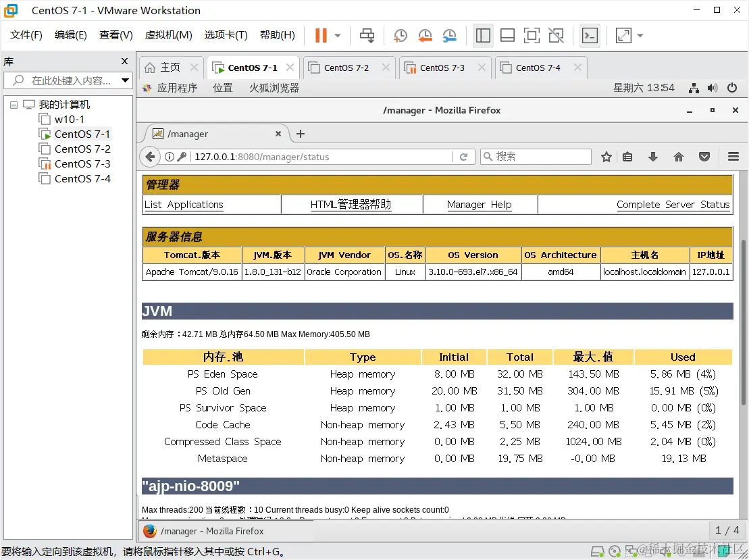Select CentOS 7-2 in the library tree
This screenshot has width=749, height=560.
pyautogui.click(x=82, y=149)
